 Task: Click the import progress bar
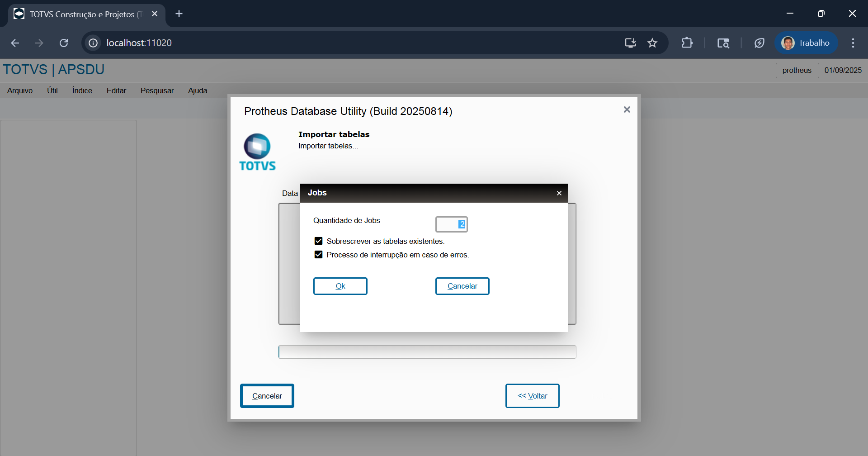pos(427,352)
